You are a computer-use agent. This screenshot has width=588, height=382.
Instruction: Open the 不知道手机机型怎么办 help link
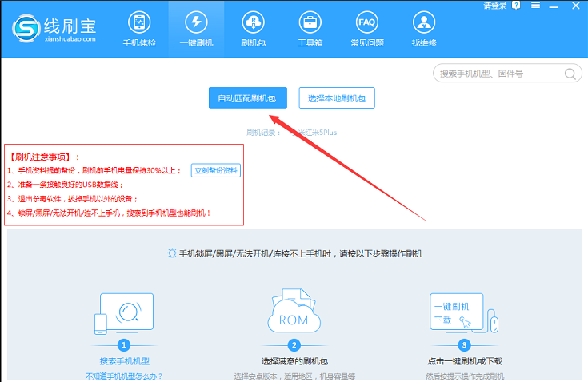(124, 376)
